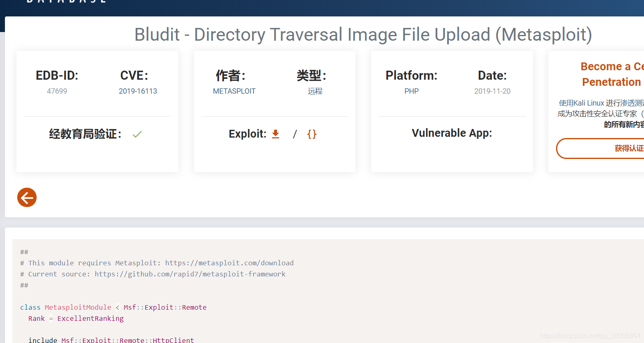Viewport: 644px width, 343px height.
Task: Click EDB-ID value 47699
Action: coord(57,91)
